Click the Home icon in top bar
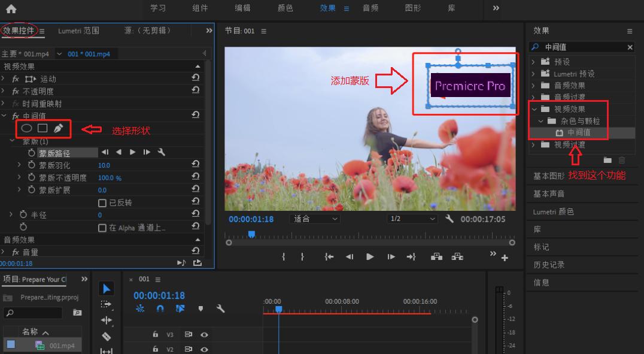 pos(11,8)
